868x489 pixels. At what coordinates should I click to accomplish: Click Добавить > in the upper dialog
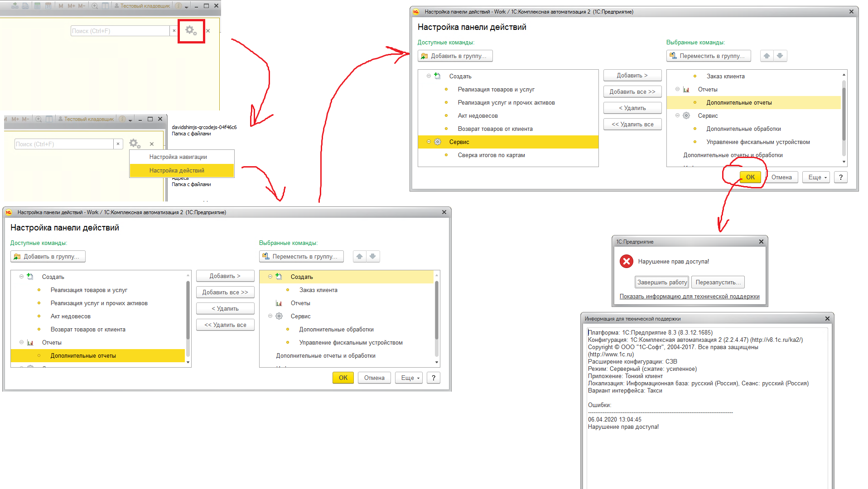(x=632, y=75)
